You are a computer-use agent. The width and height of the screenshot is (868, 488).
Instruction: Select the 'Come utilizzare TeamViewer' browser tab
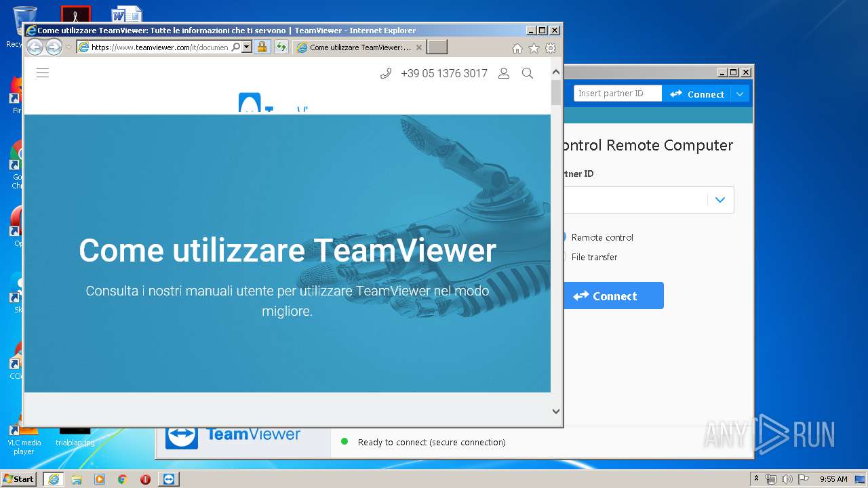[x=359, y=47]
